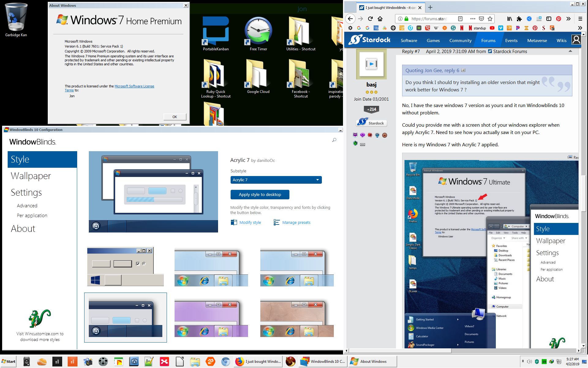The height and width of the screenshot is (368, 588).
Task: Select the Garbidge Kan recycle bin
Action: pos(16,20)
